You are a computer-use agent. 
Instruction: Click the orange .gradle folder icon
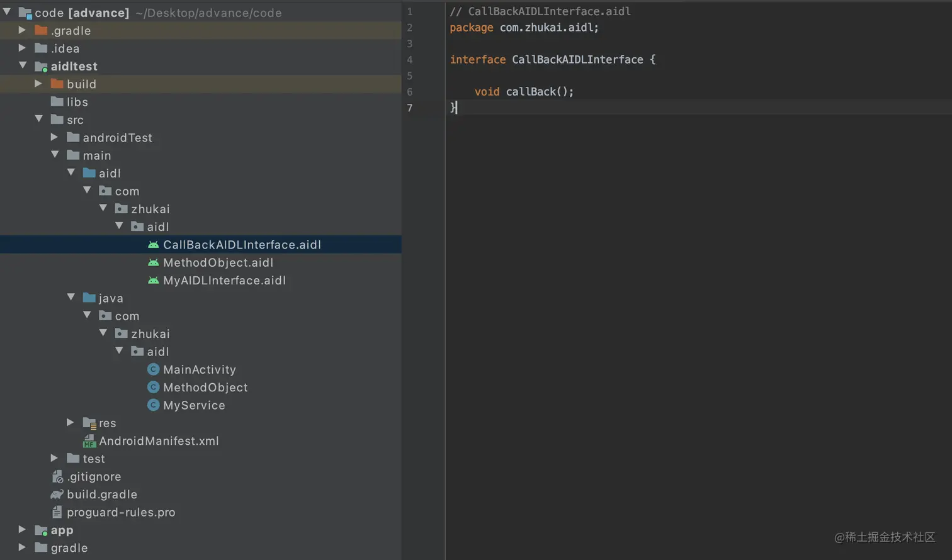point(41,30)
